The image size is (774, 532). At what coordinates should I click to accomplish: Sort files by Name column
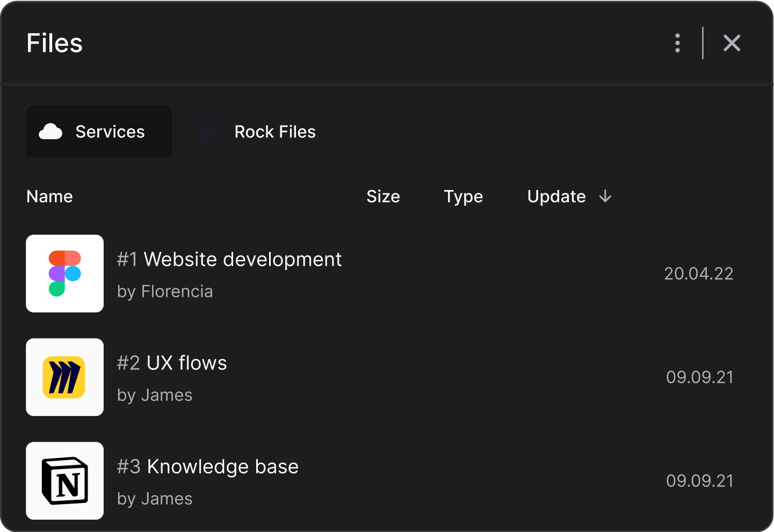click(49, 196)
